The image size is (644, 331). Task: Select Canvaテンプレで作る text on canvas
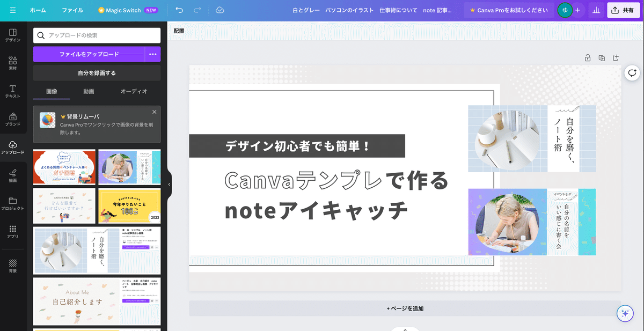pos(336,181)
